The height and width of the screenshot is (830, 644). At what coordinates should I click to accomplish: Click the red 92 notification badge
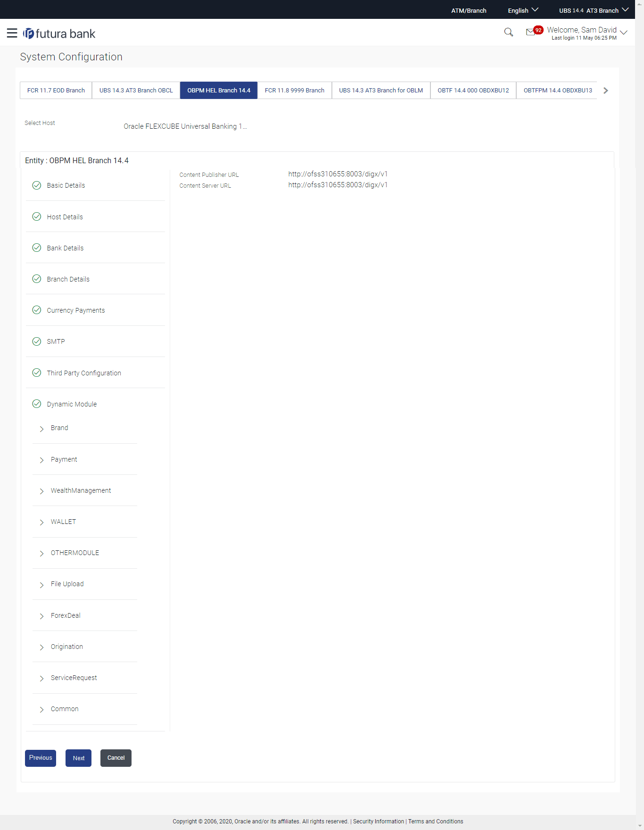538,30
